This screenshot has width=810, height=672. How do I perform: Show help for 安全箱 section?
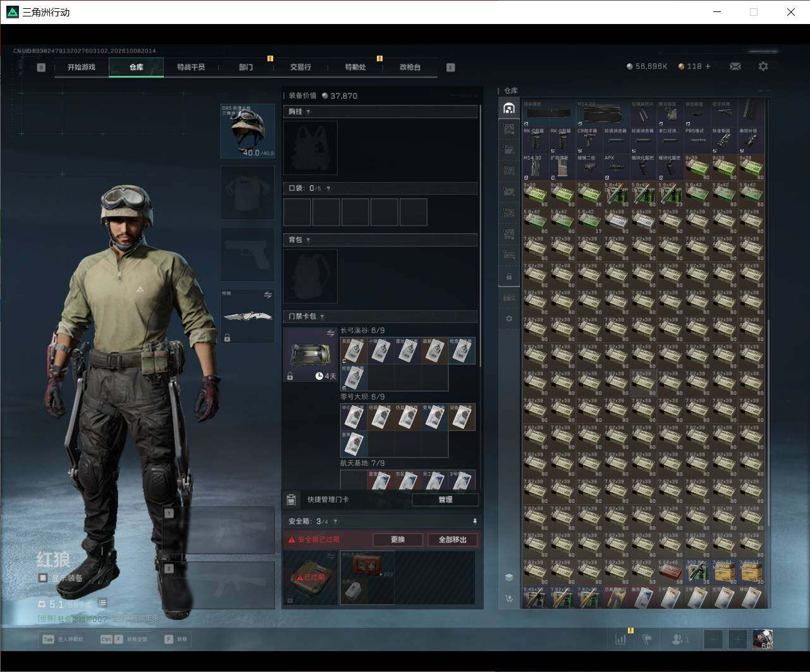[335, 522]
